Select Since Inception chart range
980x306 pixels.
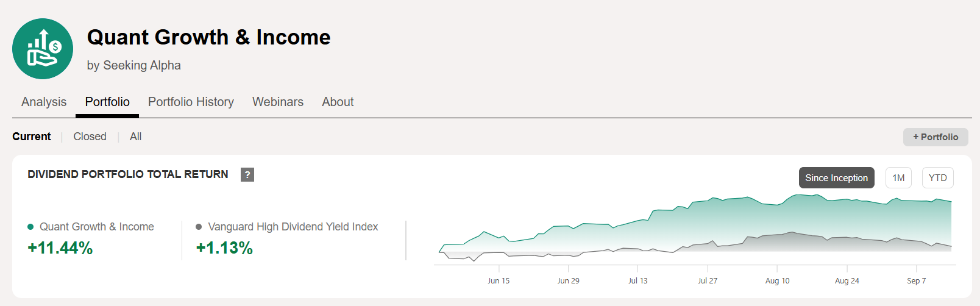click(x=837, y=178)
